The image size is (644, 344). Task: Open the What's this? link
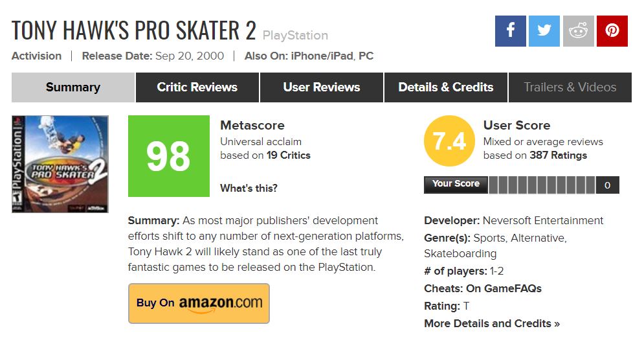click(249, 189)
